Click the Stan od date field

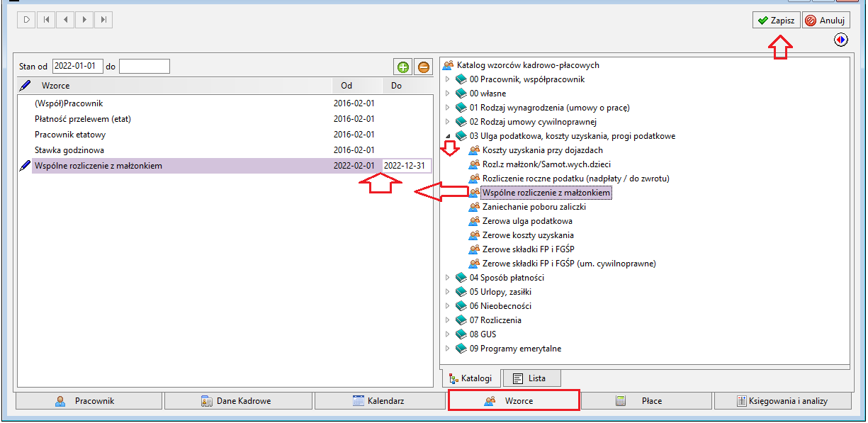pyautogui.click(x=78, y=67)
